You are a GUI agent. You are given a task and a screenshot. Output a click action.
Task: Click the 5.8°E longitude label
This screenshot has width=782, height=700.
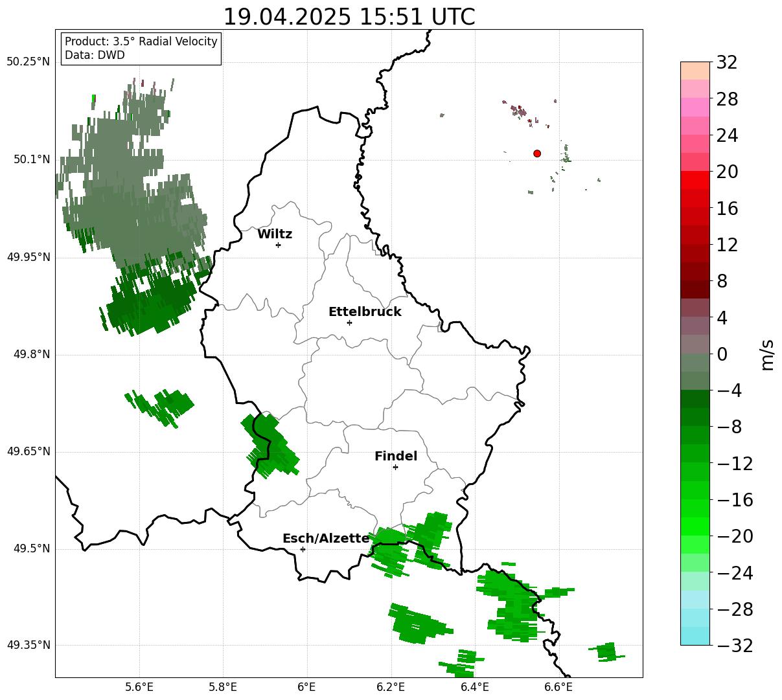(x=224, y=687)
